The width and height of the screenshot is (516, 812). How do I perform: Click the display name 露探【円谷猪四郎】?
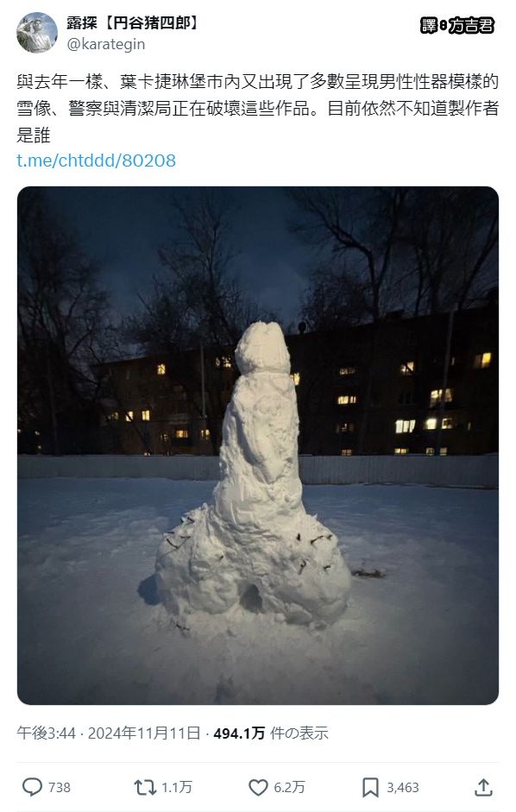click(132, 22)
